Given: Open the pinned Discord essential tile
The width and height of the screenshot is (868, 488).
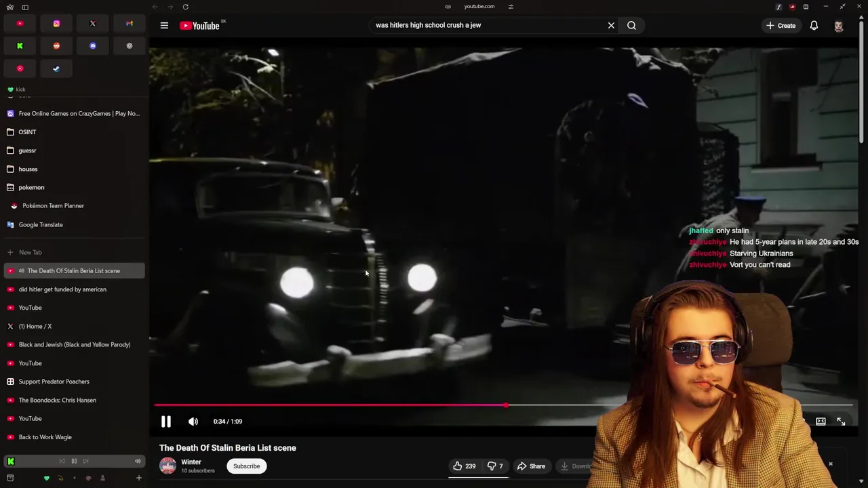Looking at the screenshot, I should tap(93, 46).
